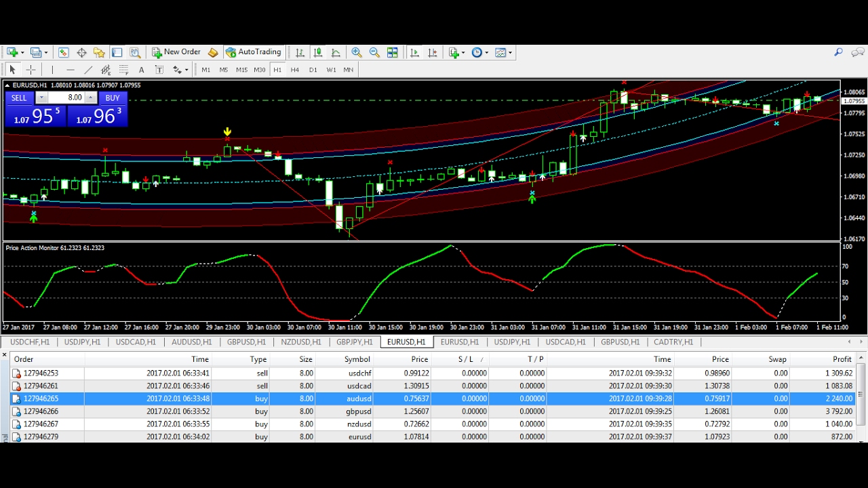Select the text label tool (A)
Viewport: 868px width, 488px height.
click(x=141, y=70)
